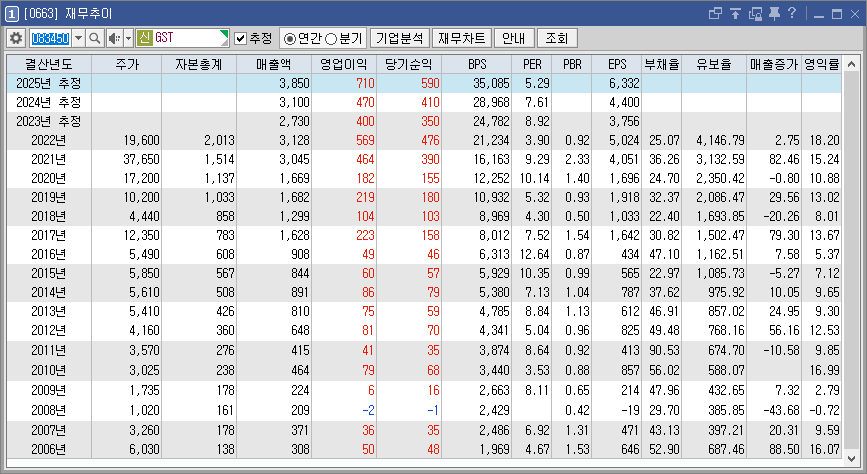The width and height of the screenshot is (867, 474).
Task: Select the 2022년 row label
Action: (x=49, y=140)
